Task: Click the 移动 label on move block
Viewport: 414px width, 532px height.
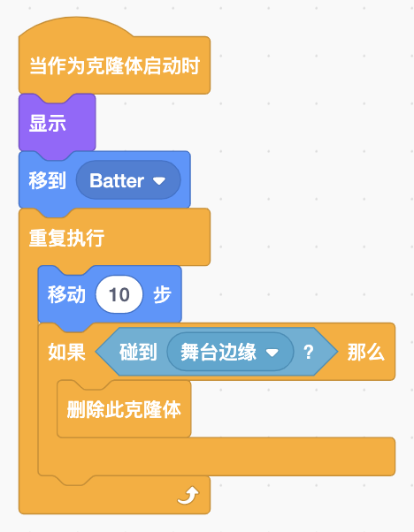Action: point(66,294)
